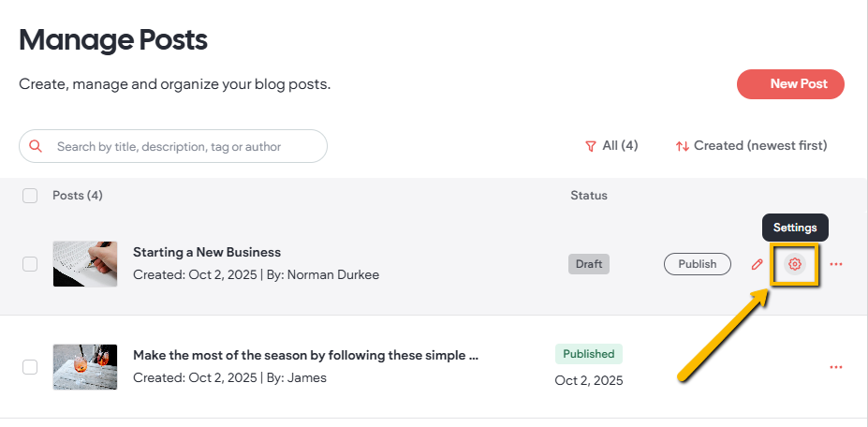The height and width of the screenshot is (427, 868).
Task: Click the Starting a New Business thumbnail
Action: [x=85, y=264]
